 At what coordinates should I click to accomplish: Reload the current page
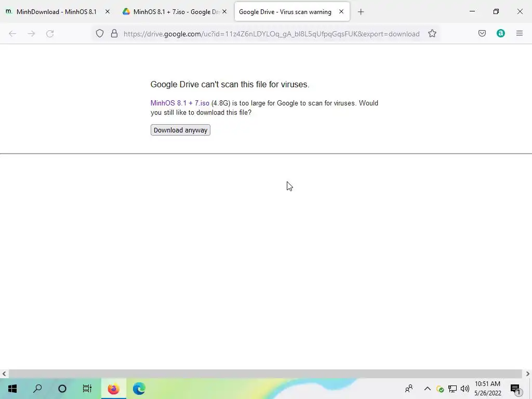coord(50,34)
